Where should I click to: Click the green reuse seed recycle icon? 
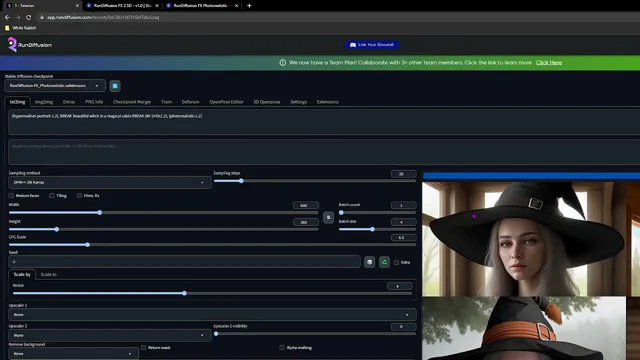(x=384, y=262)
